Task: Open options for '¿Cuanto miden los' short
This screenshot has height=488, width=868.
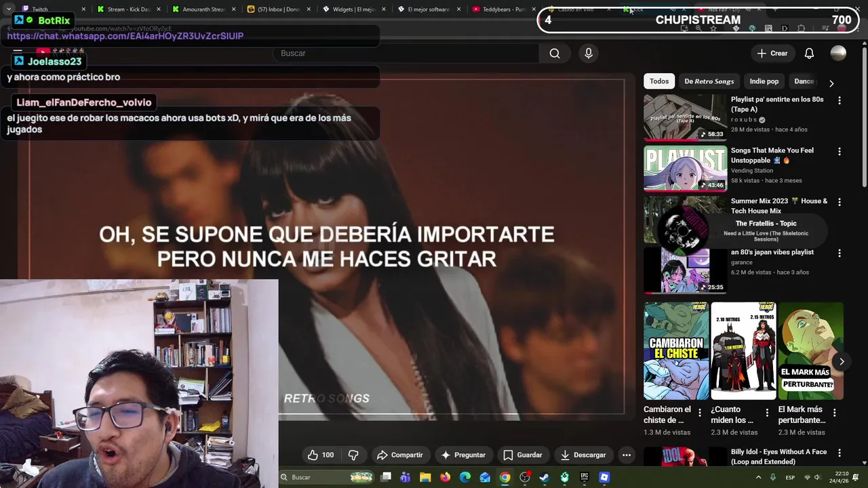Action: 767,412
